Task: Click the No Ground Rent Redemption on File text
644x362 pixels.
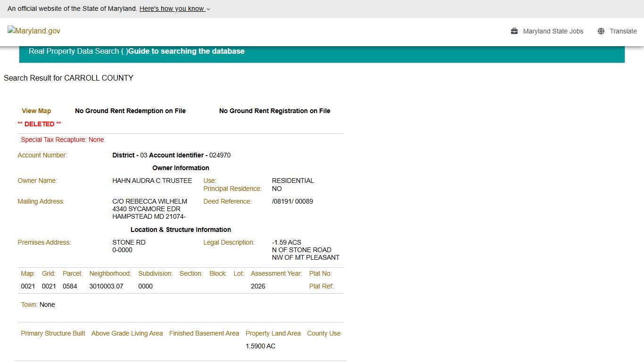Action: (x=130, y=111)
